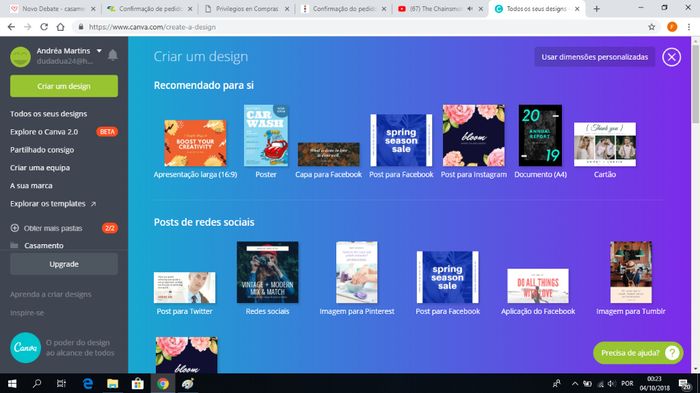700x393 pixels.
Task: Click the browser forward arrow
Action: coord(28,27)
